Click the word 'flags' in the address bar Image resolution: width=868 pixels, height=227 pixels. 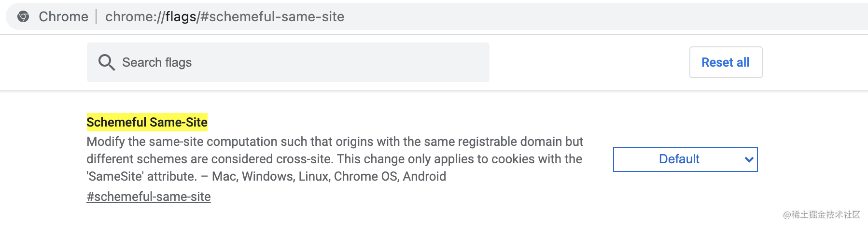click(181, 17)
